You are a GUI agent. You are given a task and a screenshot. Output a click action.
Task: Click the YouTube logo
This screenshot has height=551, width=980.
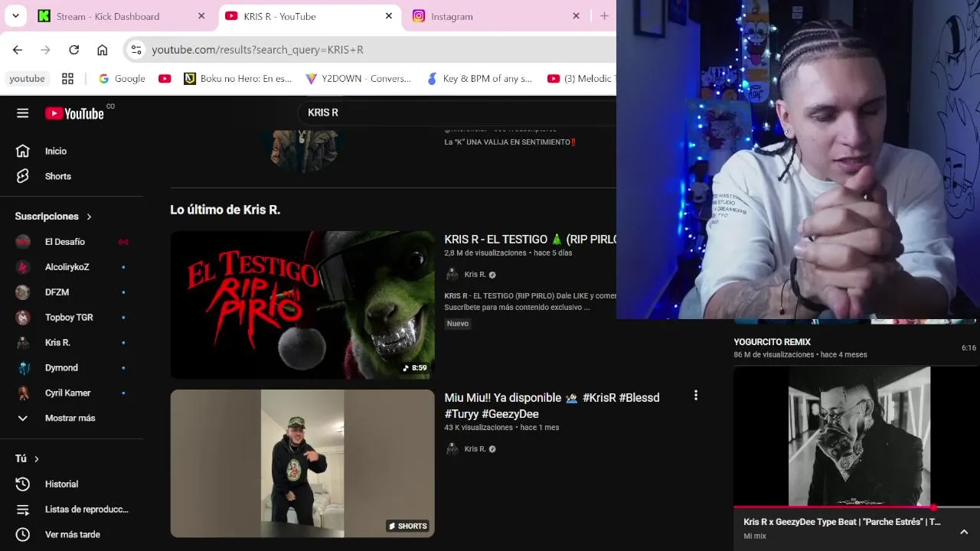coord(74,113)
